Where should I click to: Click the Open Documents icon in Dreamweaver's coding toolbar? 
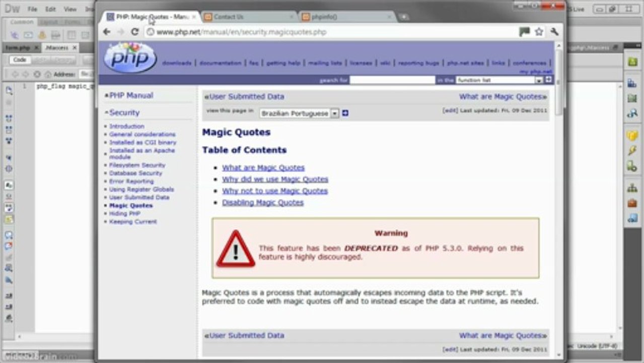9,91
